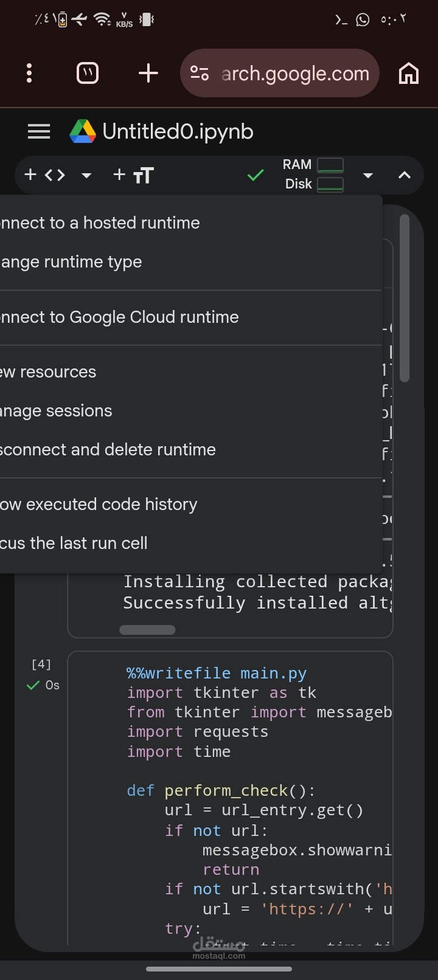Screen dimensions: 438x980
Task: Tap the site settings icon in address bar
Action: 200,74
